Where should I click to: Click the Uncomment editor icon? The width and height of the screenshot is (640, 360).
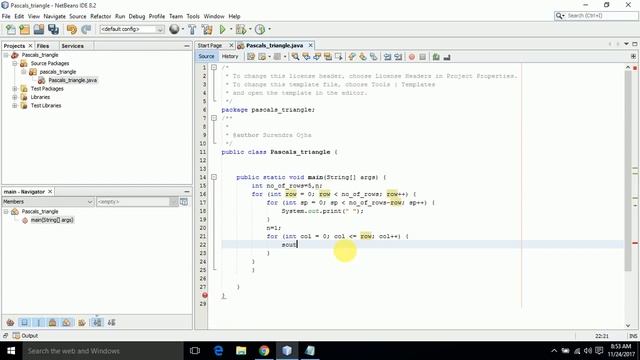pyautogui.click(x=447, y=57)
